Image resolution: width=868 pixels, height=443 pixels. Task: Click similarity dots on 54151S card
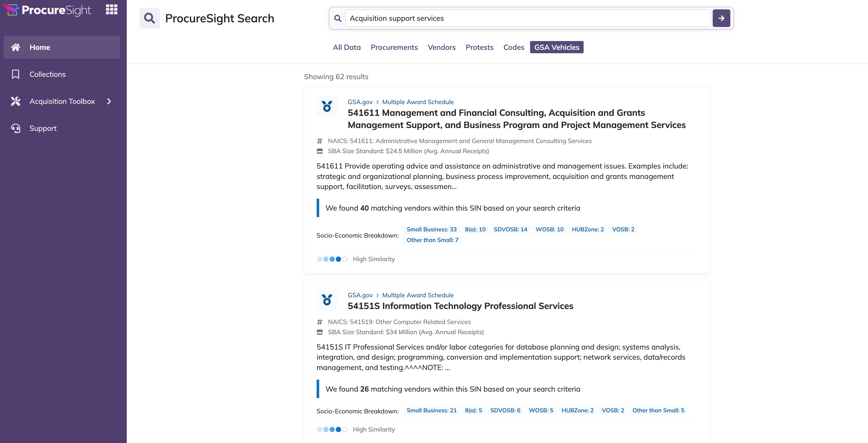(x=332, y=429)
